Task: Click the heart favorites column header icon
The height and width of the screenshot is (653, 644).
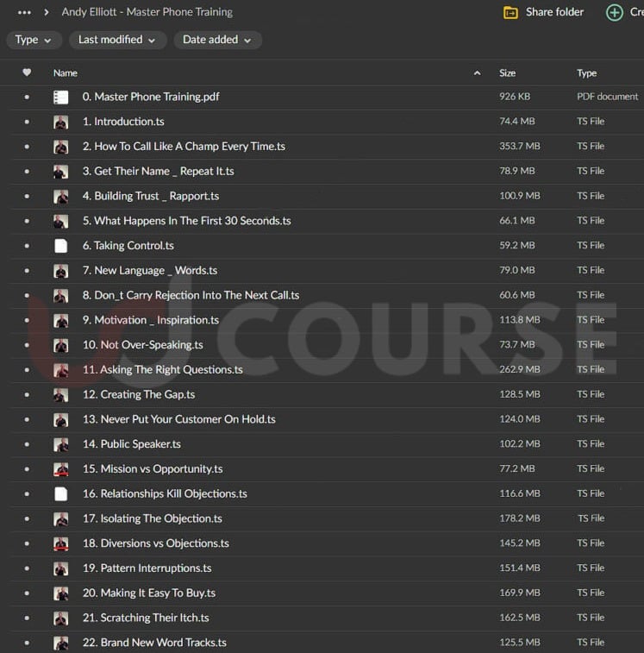Action: (x=27, y=73)
